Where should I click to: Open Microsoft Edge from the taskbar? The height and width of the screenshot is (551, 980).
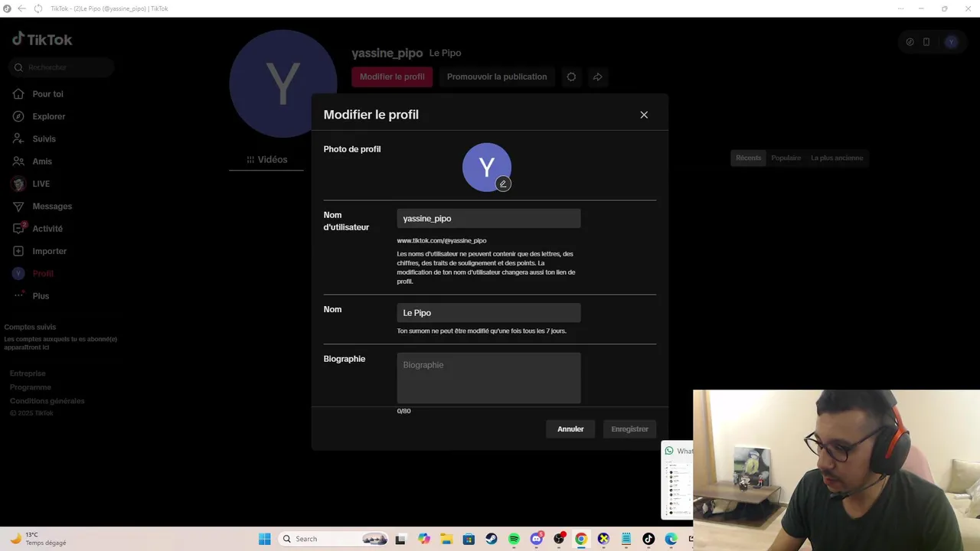671,539
